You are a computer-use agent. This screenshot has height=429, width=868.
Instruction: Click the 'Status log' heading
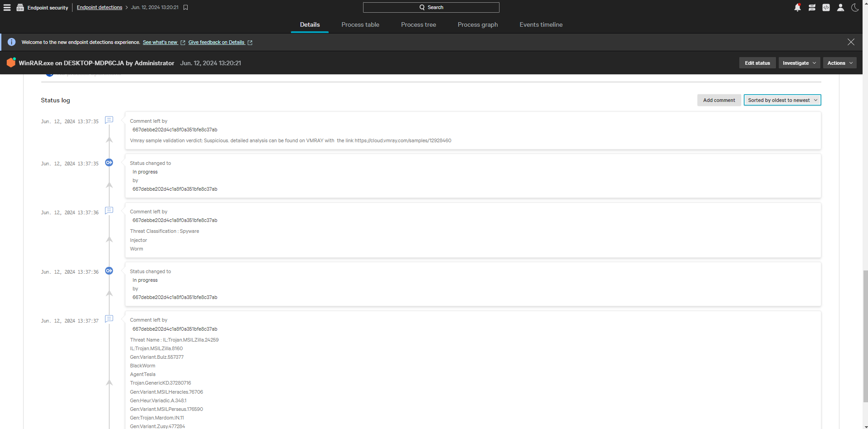coord(55,100)
